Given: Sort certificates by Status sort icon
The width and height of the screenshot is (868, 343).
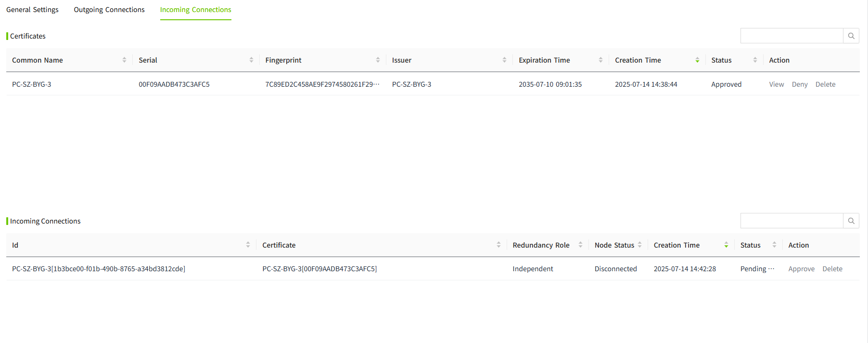Looking at the screenshot, I should pos(755,60).
